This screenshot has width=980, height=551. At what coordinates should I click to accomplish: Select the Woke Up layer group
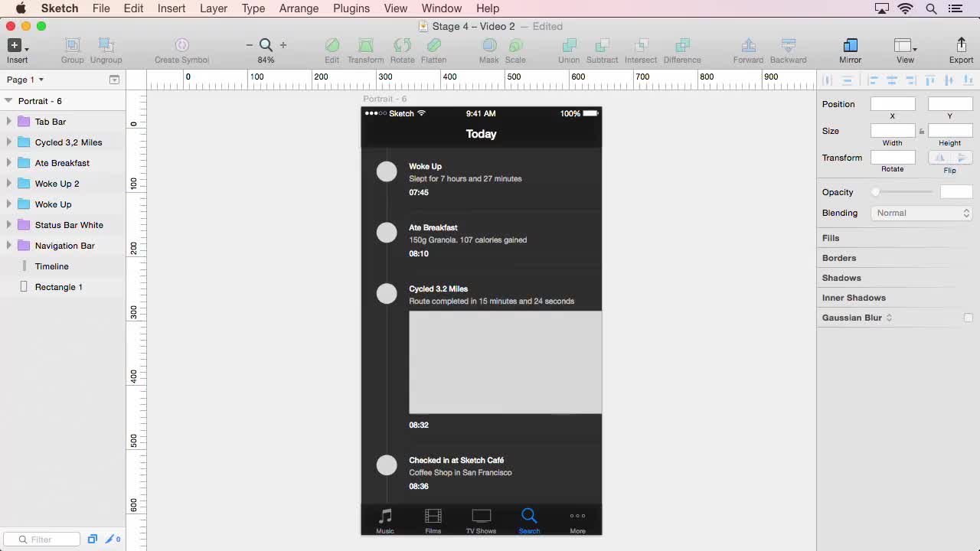[x=63, y=204]
